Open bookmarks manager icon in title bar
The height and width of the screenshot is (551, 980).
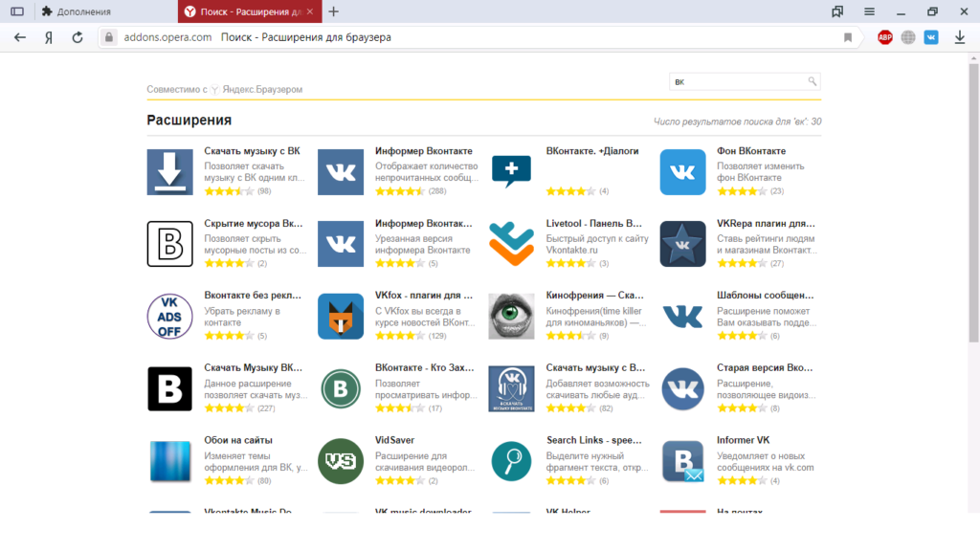pyautogui.click(x=837, y=11)
